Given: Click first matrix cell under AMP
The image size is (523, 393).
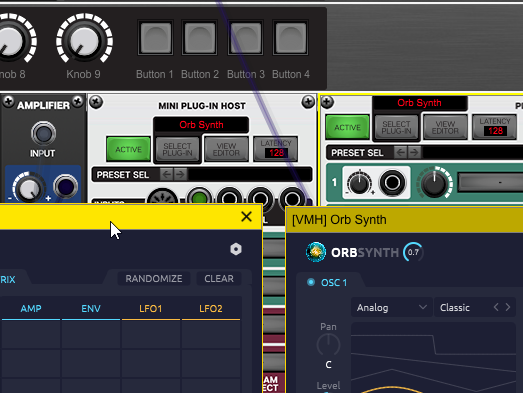Looking at the screenshot, I should pos(31,335).
